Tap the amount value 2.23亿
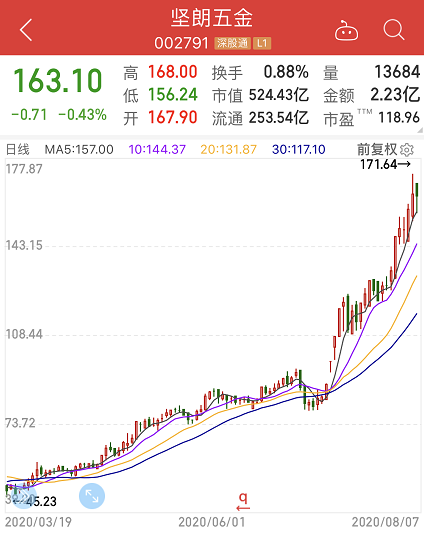 (x=395, y=95)
